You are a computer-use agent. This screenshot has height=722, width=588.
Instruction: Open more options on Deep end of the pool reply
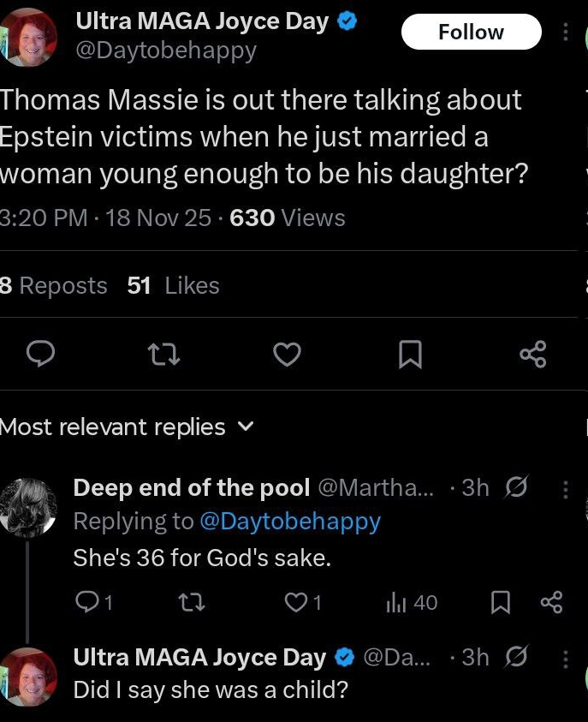[565, 489]
